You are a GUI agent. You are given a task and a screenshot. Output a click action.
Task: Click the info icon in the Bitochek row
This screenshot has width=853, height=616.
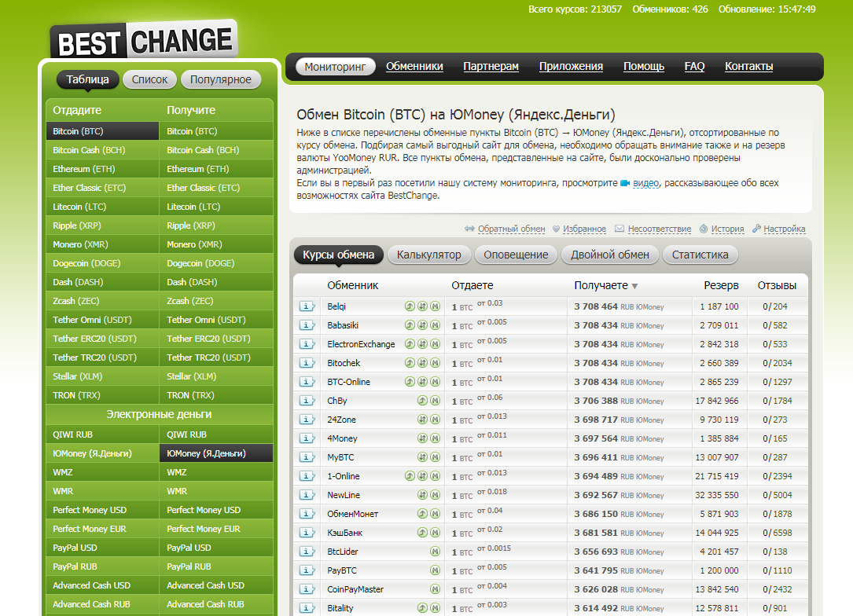coord(307,363)
